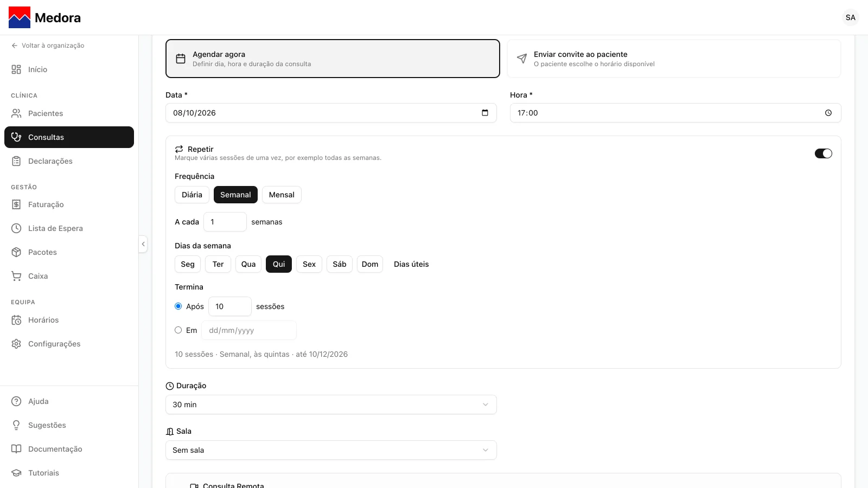Click the A cada semanas number field
The image size is (868, 488).
pyautogui.click(x=225, y=222)
